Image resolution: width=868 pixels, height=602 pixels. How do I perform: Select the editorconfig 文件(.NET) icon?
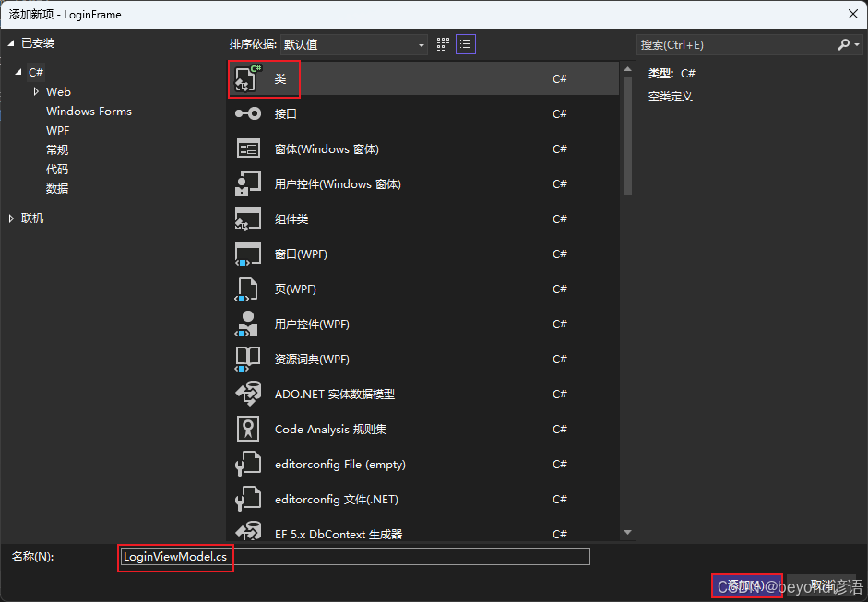point(247,499)
